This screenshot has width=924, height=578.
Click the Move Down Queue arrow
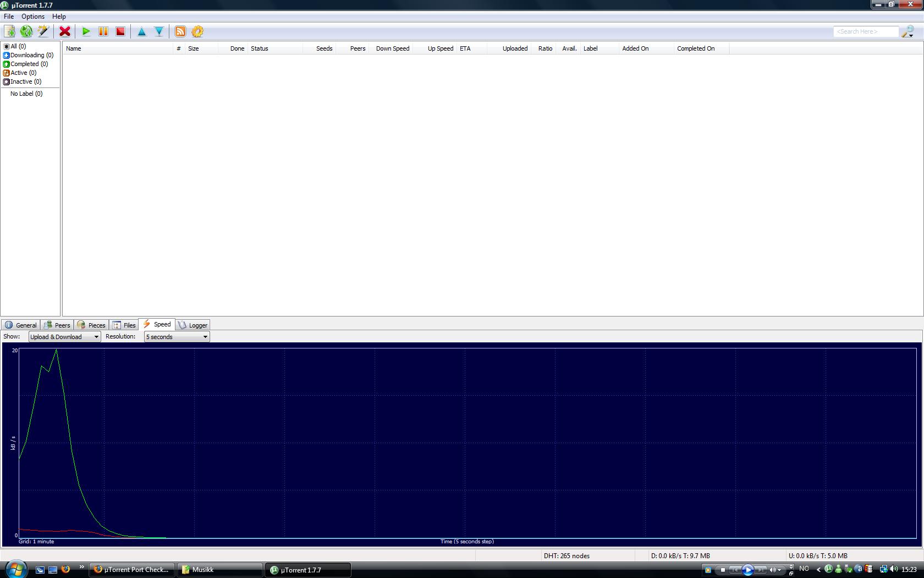[x=159, y=31]
